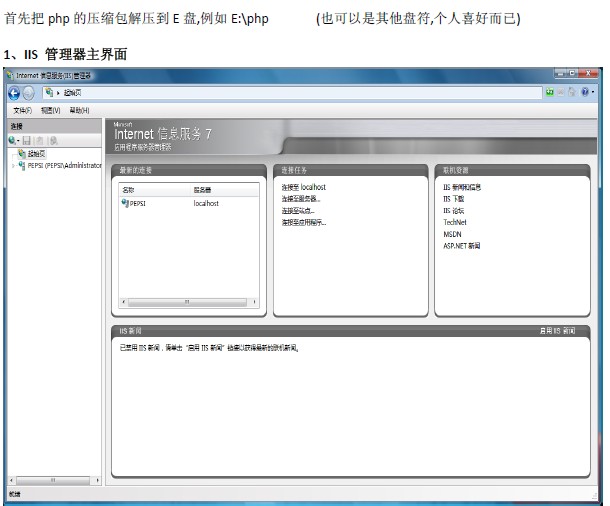Click the grayed-out Forward arrow button

pyautogui.click(x=28, y=93)
